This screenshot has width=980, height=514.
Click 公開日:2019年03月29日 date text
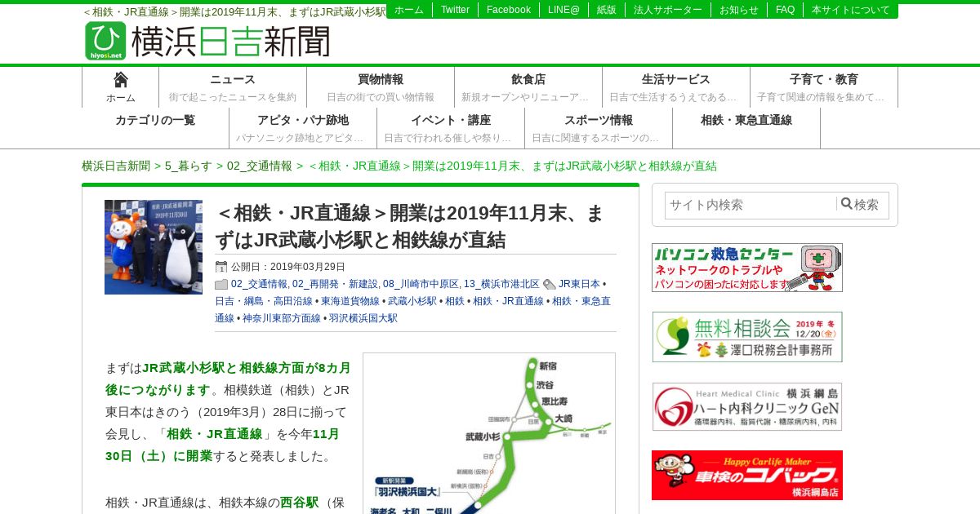click(x=288, y=267)
